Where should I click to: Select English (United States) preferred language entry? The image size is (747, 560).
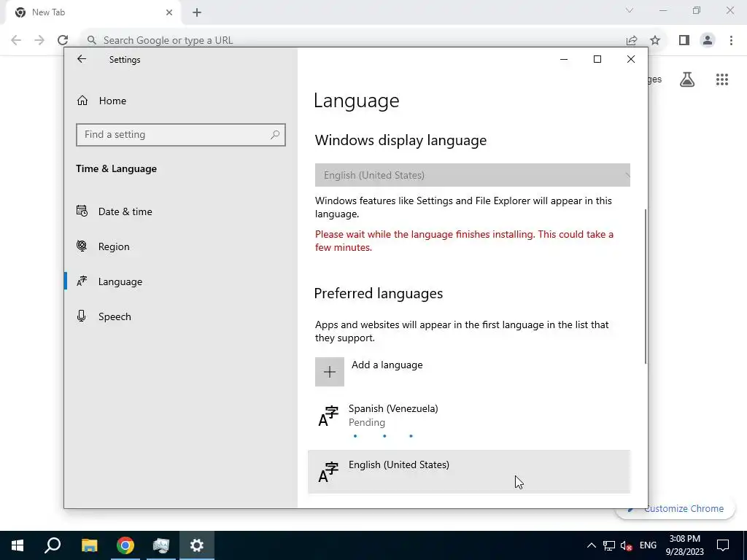tap(469, 472)
